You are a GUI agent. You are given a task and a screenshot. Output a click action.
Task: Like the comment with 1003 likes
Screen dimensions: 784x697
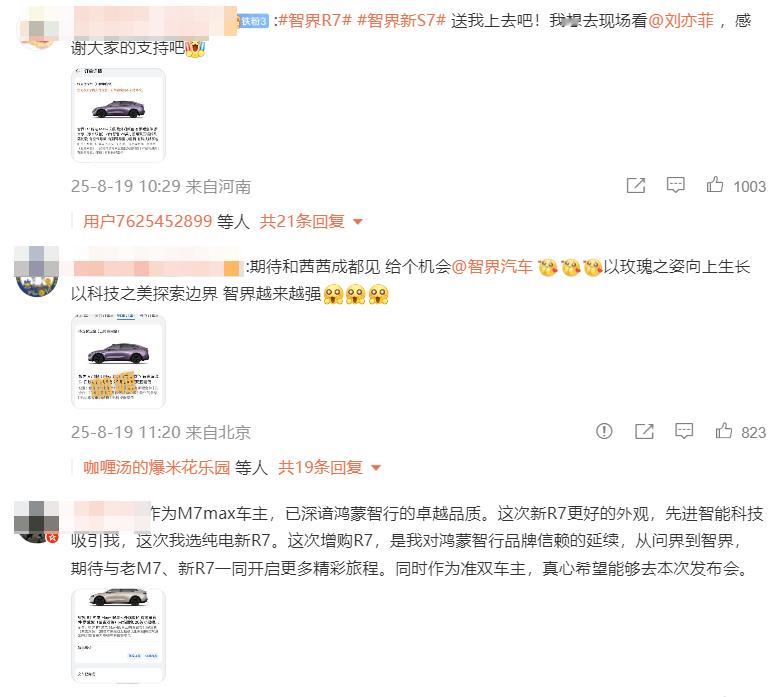click(714, 185)
